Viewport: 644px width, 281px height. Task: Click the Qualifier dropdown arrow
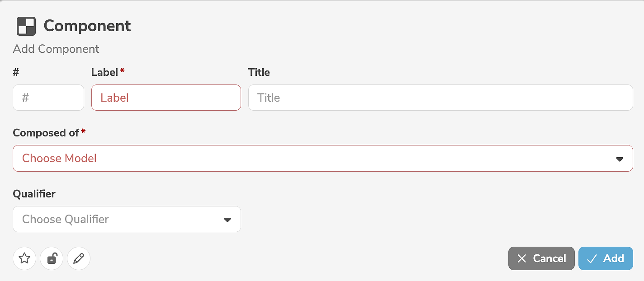click(x=227, y=220)
